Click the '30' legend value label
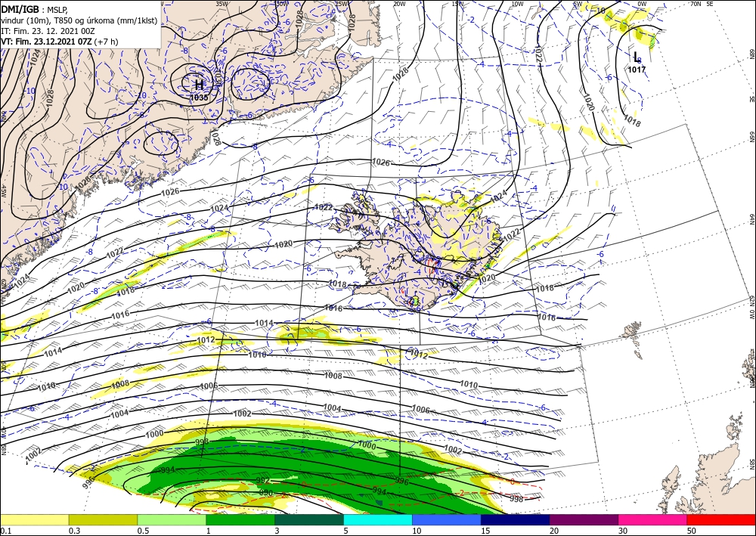756x536 pixels. [623, 531]
